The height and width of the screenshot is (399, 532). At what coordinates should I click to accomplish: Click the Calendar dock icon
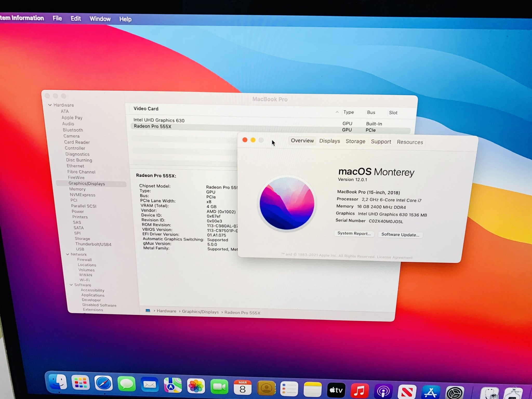(x=242, y=387)
